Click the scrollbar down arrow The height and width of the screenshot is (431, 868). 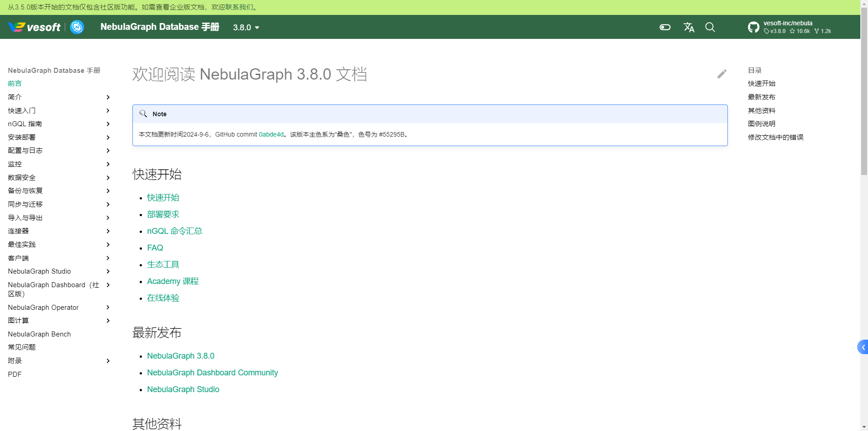pos(864,427)
